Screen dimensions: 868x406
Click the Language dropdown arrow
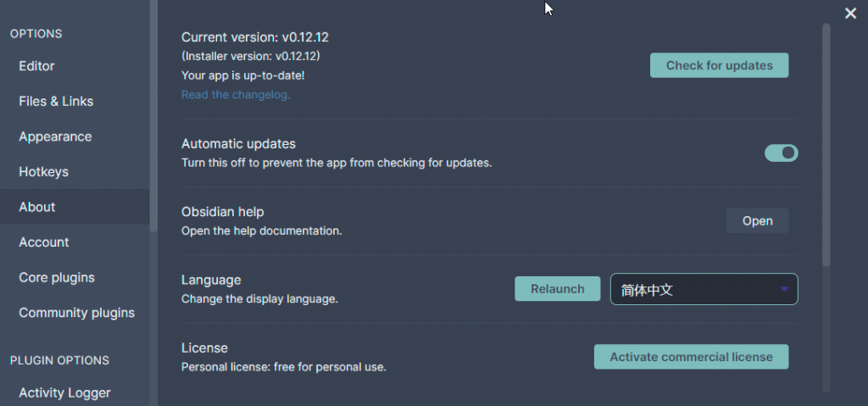click(x=785, y=289)
